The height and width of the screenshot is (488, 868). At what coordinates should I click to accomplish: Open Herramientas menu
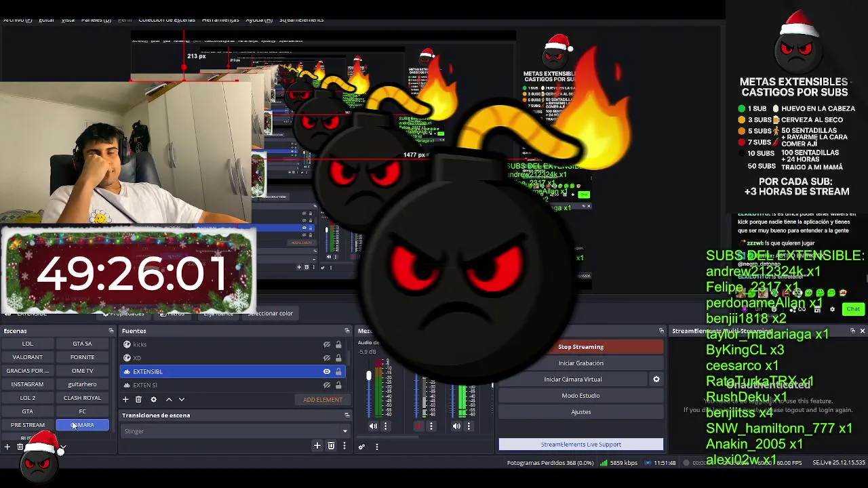pyautogui.click(x=220, y=20)
